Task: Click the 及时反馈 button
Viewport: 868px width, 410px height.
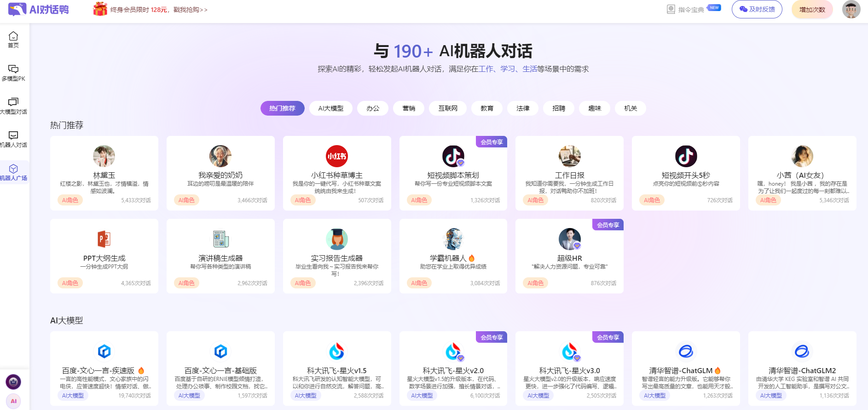Action: tap(757, 9)
